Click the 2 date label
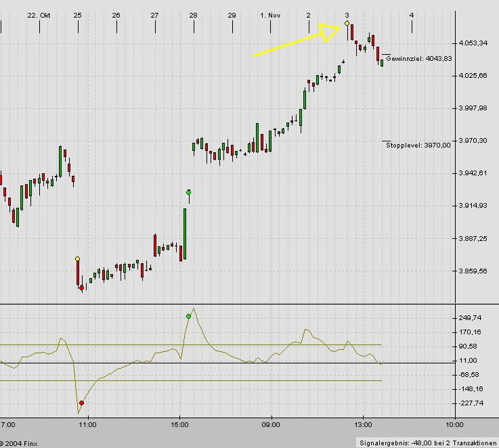 [x=308, y=16]
